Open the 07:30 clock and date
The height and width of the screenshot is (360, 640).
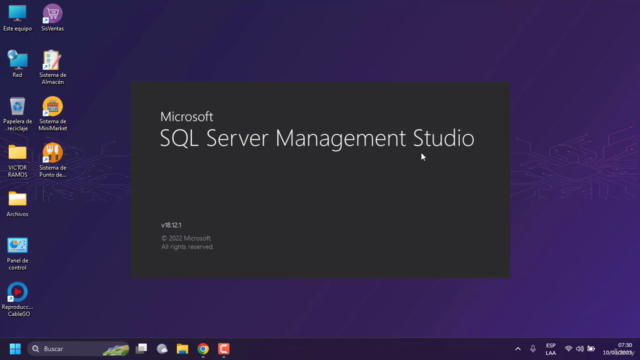[618, 349]
